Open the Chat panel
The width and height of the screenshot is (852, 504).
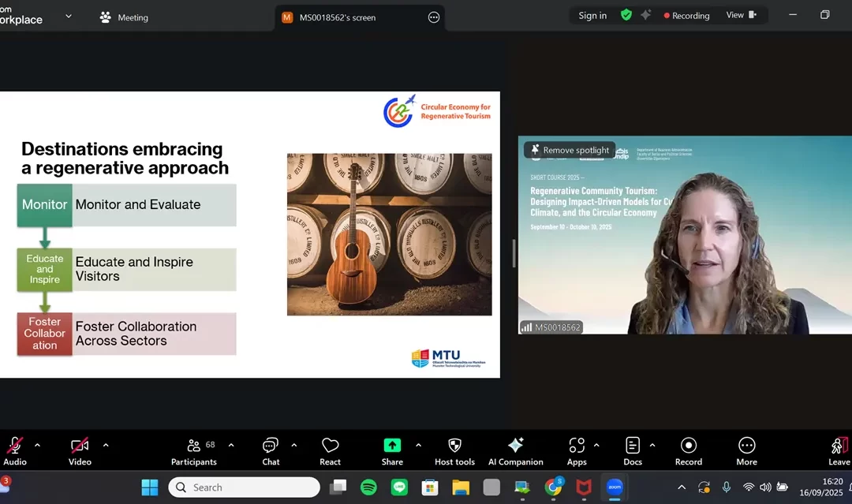pos(271,451)
